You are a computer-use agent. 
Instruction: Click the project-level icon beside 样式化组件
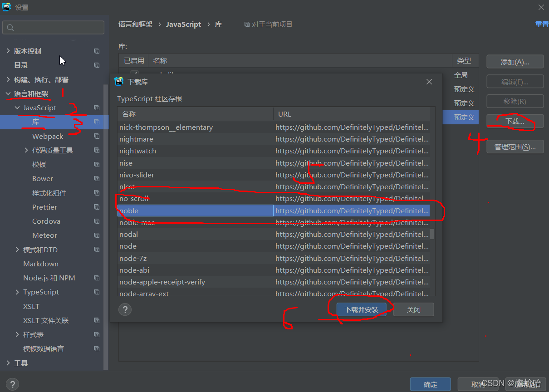[x=97, y=193]
